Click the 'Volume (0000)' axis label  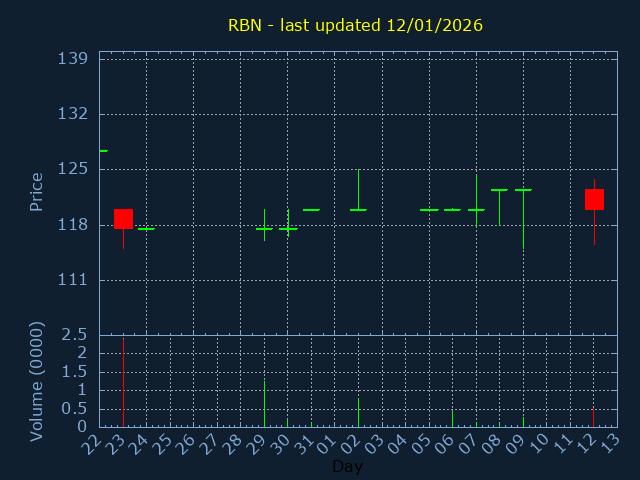pos(37,381)
